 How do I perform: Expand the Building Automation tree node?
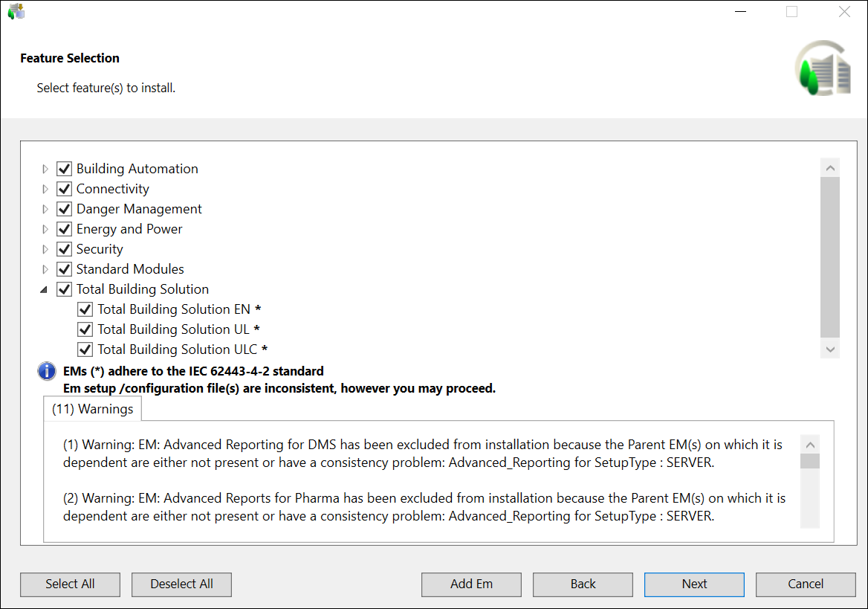pyautogui.click(x=45, y=169)
